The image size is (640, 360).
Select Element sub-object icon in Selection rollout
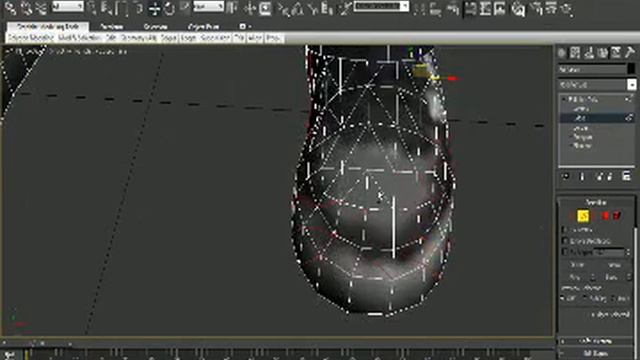pyautogui.click(x=617, y=216)
